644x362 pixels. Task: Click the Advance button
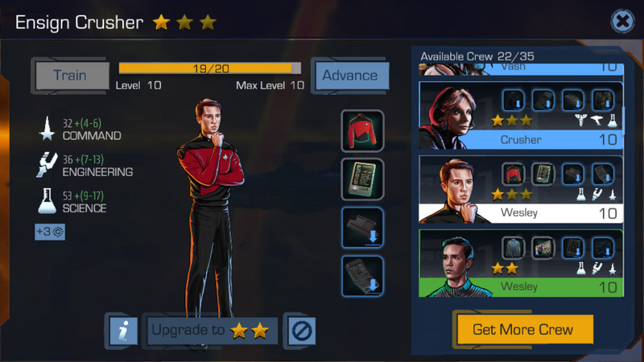pos(352,76)
